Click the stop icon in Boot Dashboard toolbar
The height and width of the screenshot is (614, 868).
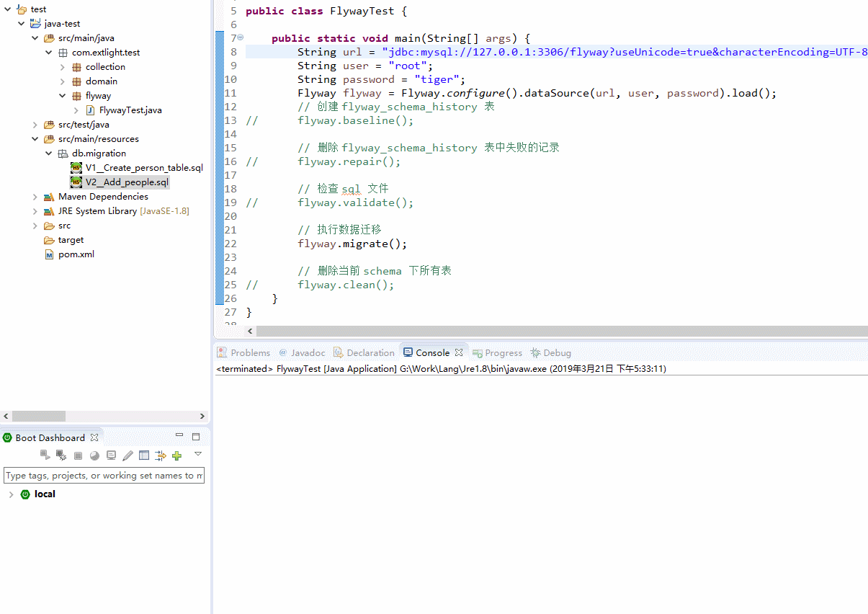pyautogui.click(x=78, y=455)
